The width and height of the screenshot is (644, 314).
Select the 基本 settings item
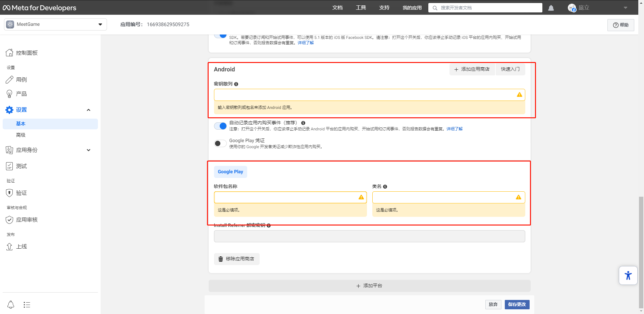coord(50,124)
